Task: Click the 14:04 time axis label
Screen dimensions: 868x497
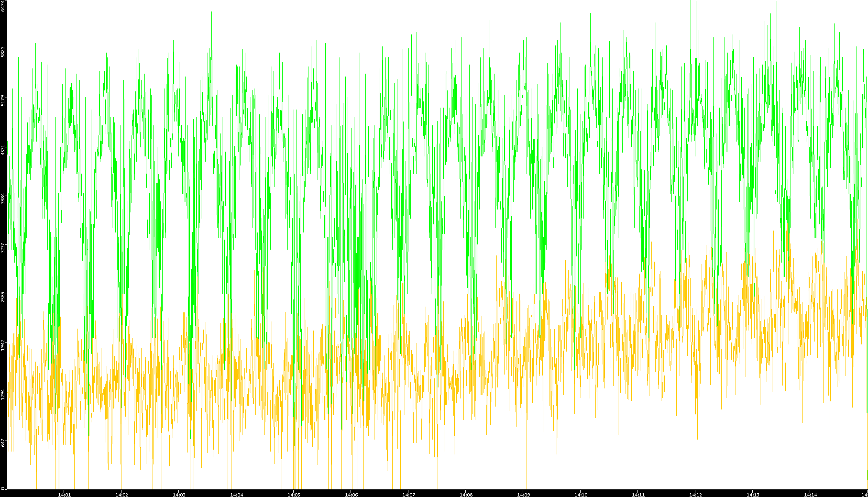Action: click(x=236, y=495)
